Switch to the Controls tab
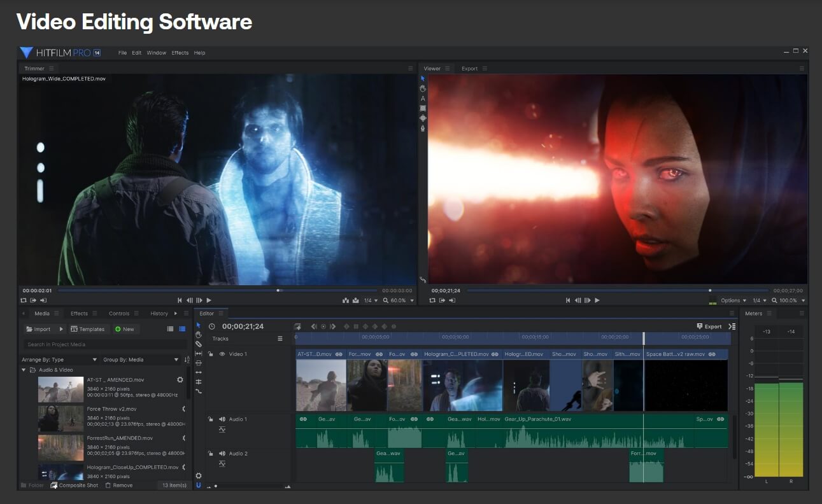The width and height of the screenshot is (822, 504). coord(119,314)
